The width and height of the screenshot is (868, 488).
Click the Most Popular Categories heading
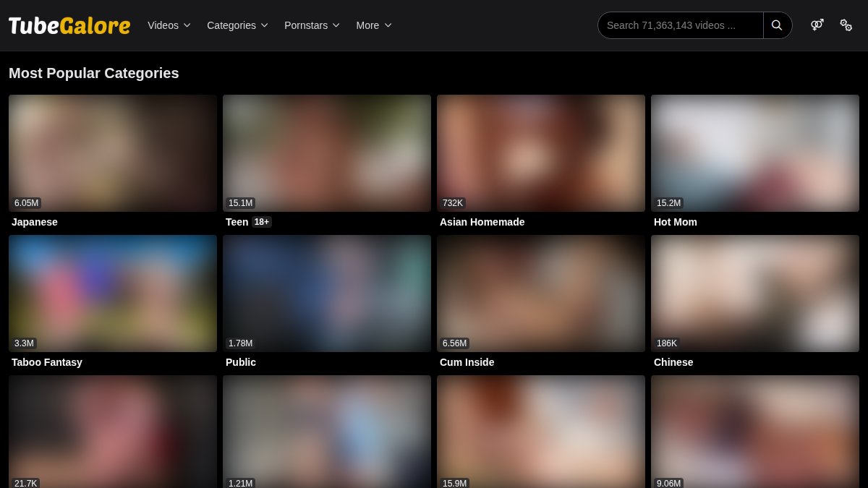pyautogui.click(x=94, y=73)
